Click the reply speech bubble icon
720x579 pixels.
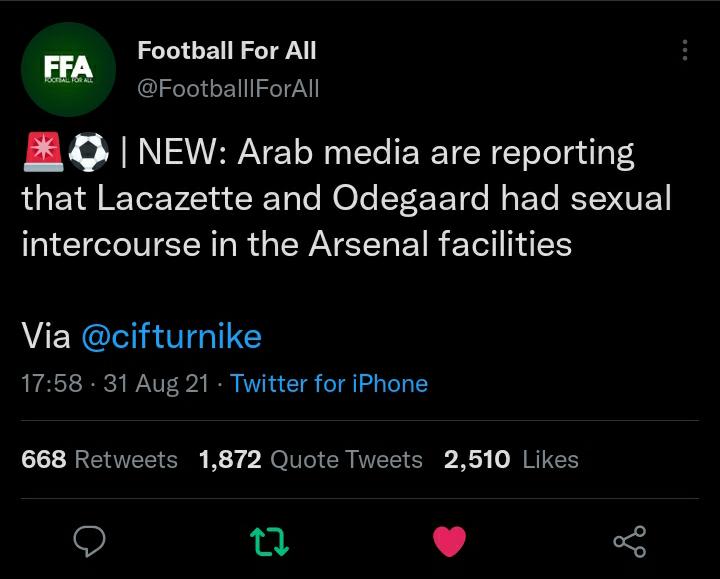point(89,541)
